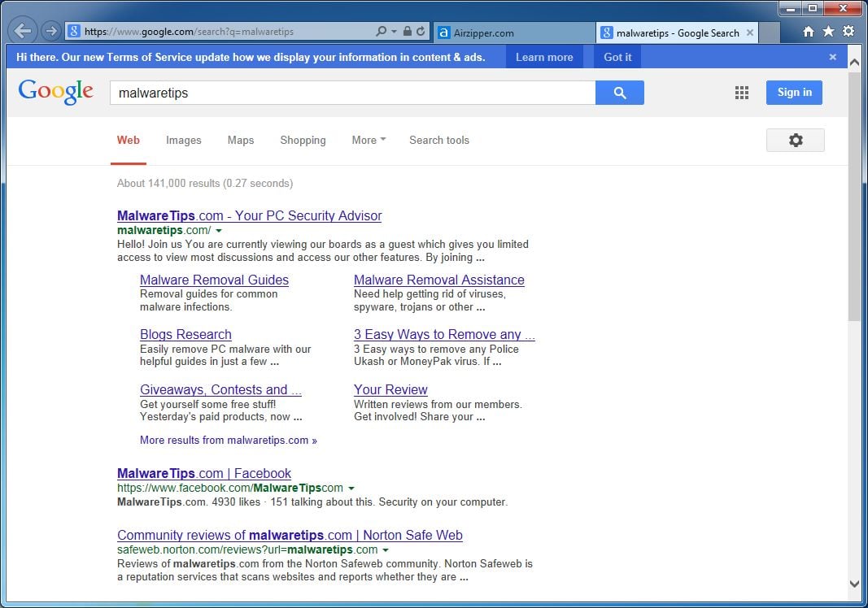Image resolution: width=868 pixels, height=608 pixels.
Task: Click the address bar URL text
Action: (189, 32)
